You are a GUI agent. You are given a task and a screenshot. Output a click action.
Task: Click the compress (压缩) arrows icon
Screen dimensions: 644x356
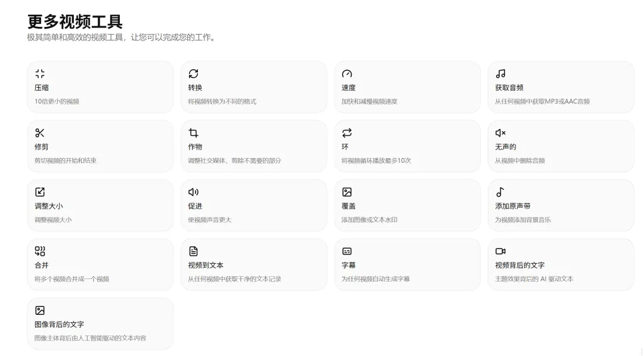click(40, 73)
